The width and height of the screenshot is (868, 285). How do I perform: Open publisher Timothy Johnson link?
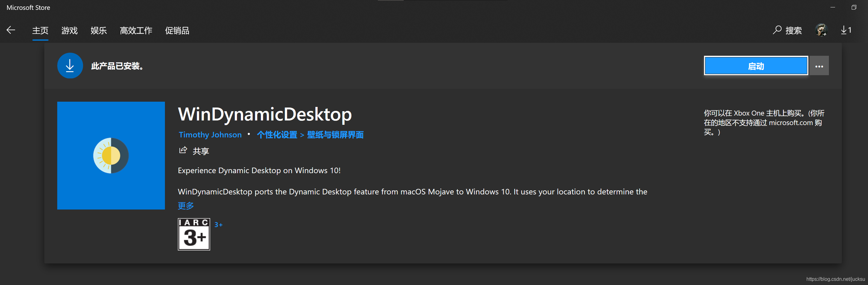[x=210, y=135]
